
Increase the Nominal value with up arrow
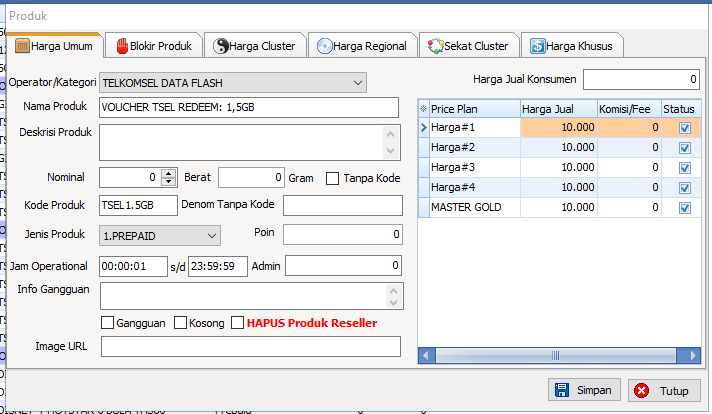(x=168, y=173)
